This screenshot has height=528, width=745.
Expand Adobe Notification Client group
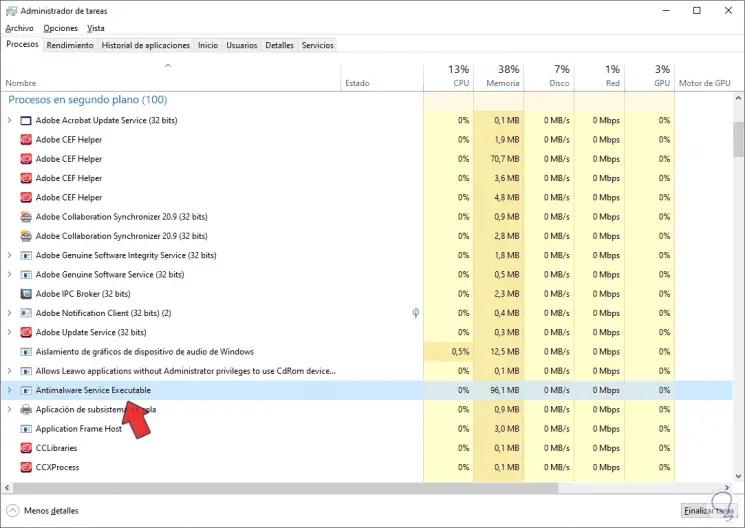(9, 313)
